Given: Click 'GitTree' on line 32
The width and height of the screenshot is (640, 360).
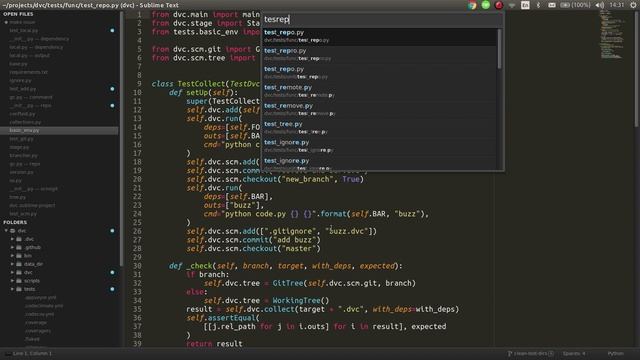Looking at the screenshot, I should click(x=288, y=283).
